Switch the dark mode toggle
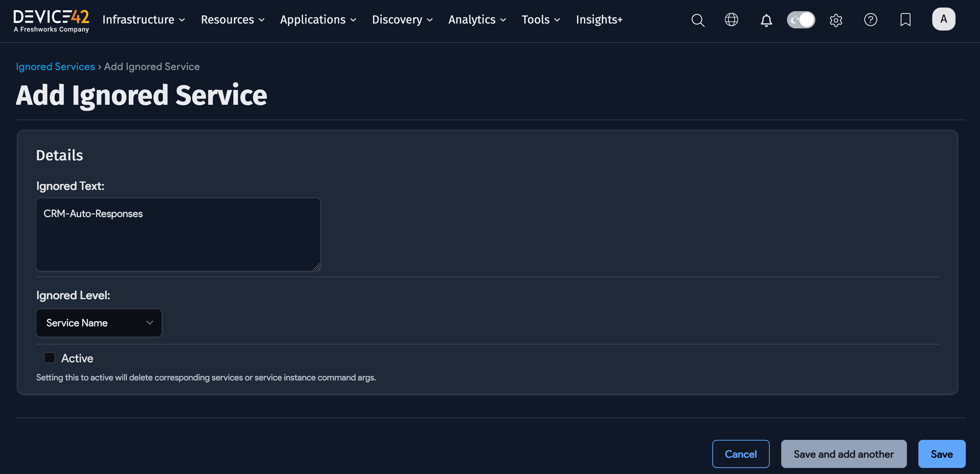980x474 pixels. pyautogui.click(x=801, y=19)
